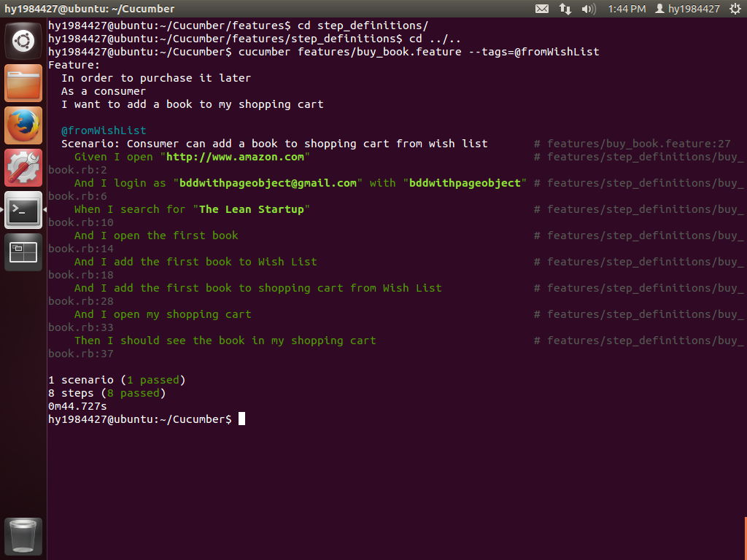The width and height of the screenshot is (747, 560).
Task: Click "In order to purchase it later" line
Action: (x=156, y=78)
